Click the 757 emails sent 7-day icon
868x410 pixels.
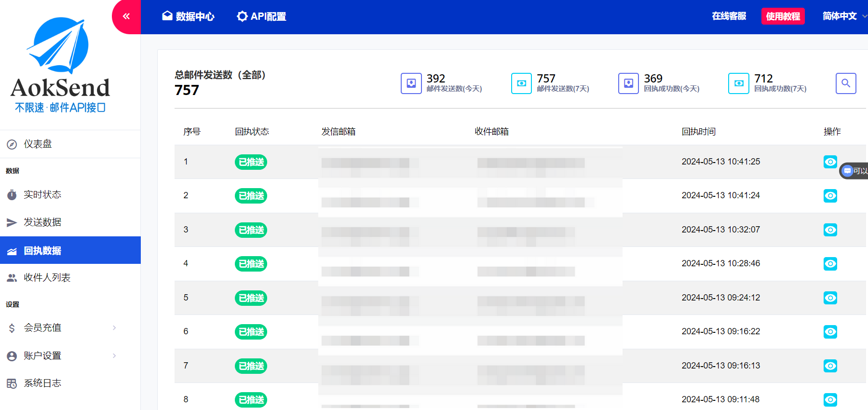[x=521, y=83]
